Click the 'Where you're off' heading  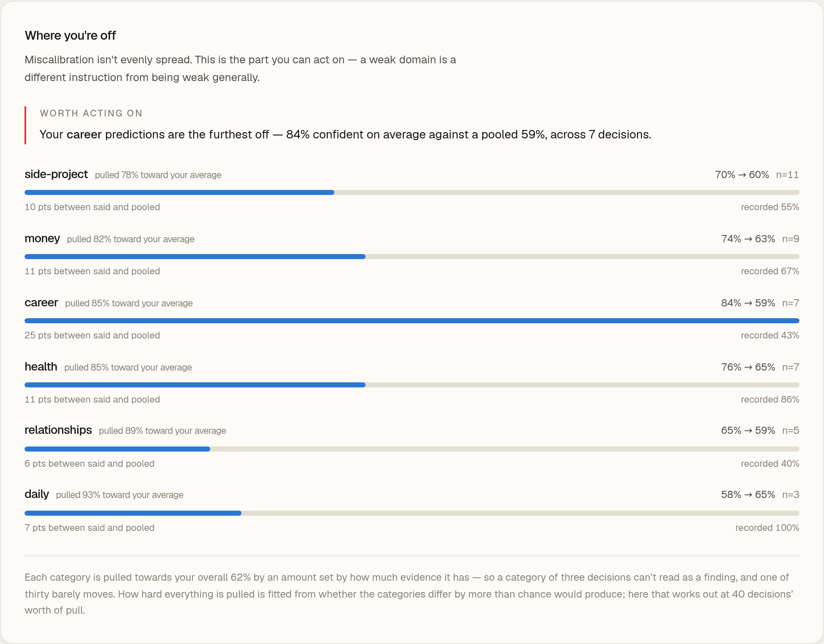tap(70, 35)
